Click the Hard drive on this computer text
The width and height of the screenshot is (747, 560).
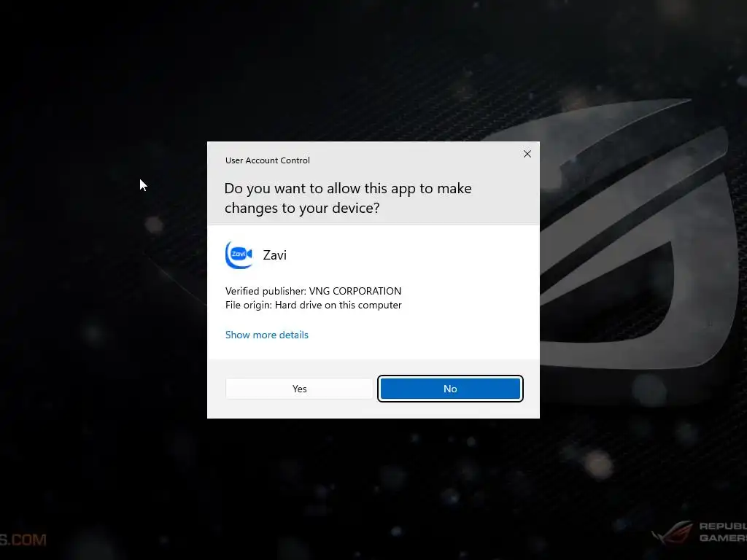click(338, 305)
